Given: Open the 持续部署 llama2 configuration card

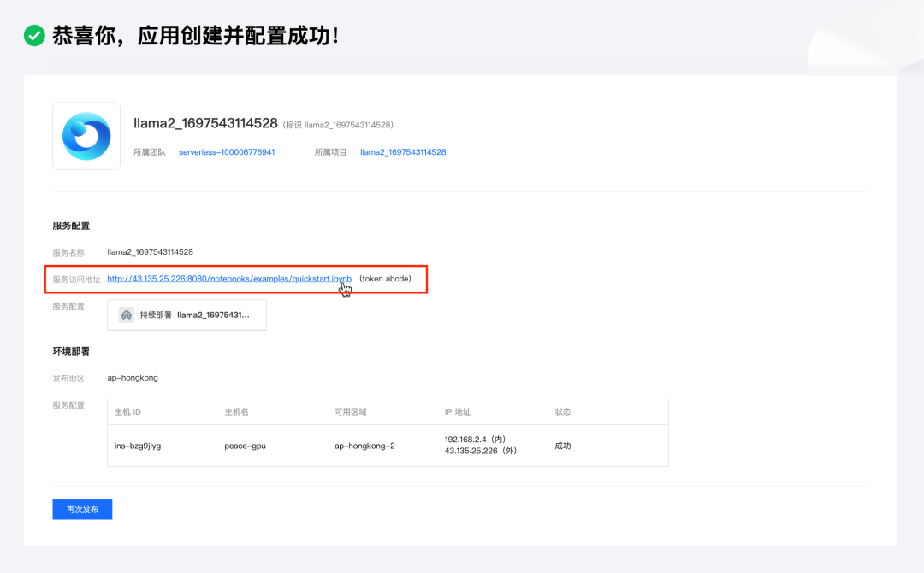Looking at the screenshot, I should click(x=187, y=315).
